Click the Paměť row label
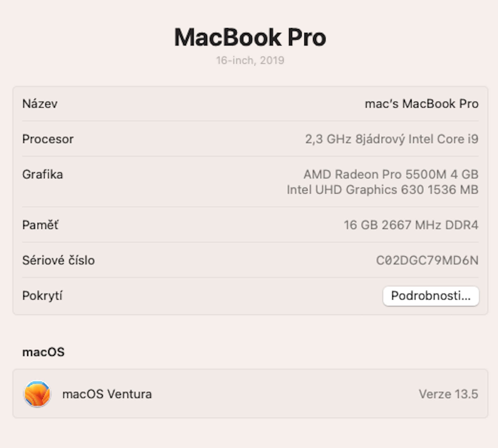The image size is (498, 448). tap(40, 225)
